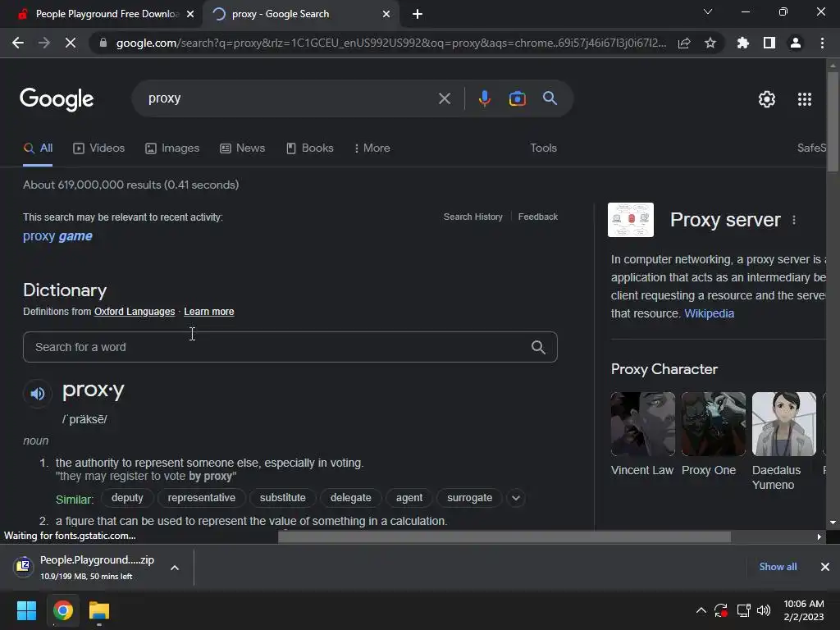
Task: Click dictionary word search magnifier
Action: pos(538,347)
